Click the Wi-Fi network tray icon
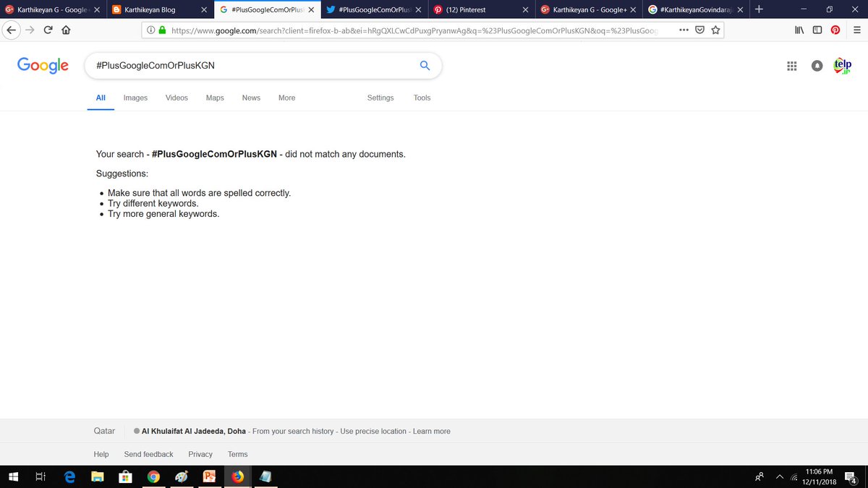Screen dimensions: 868x488 coord(794,478)
